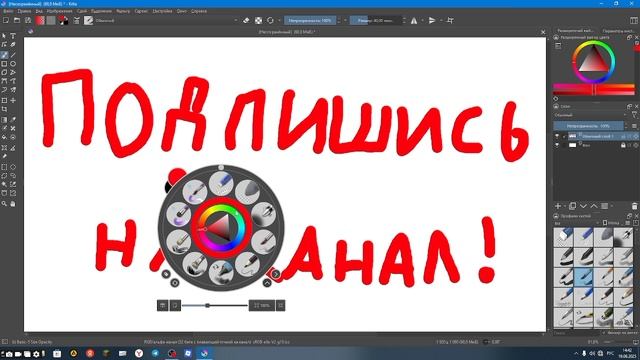The width and height of the screenshot is (640, 360).
Task: Delete the layer with trash icon
Action: (x=634, y=206)
